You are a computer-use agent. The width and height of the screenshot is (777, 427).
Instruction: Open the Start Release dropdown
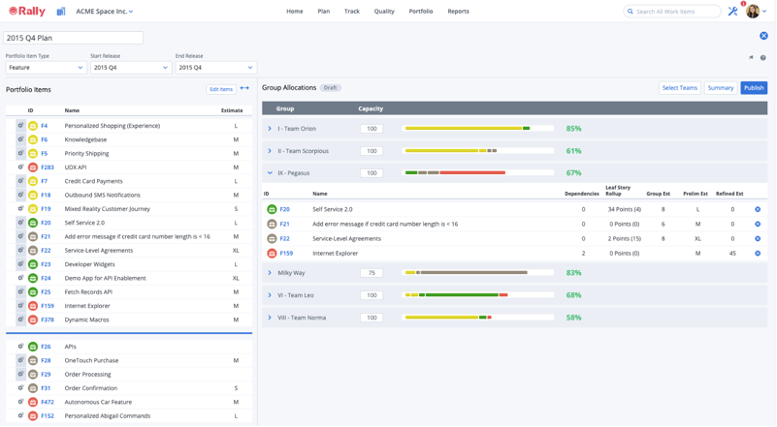tap(130, 68)
